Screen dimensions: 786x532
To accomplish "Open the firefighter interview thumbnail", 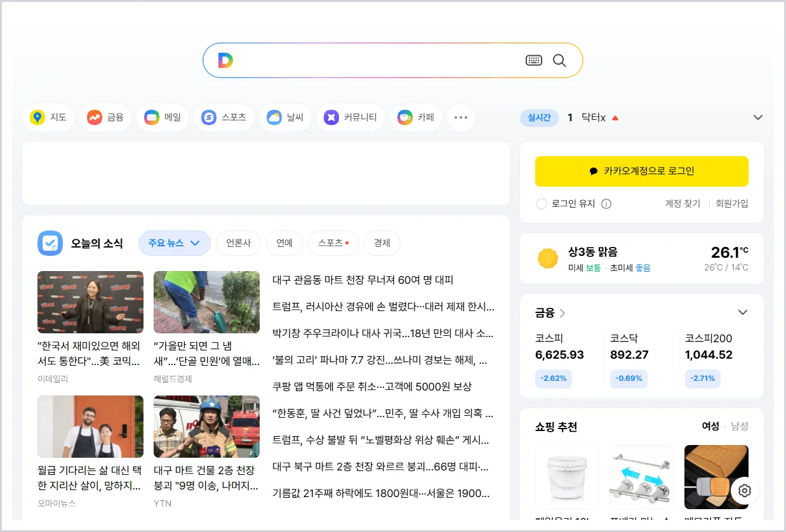I will tap(206, 427).
